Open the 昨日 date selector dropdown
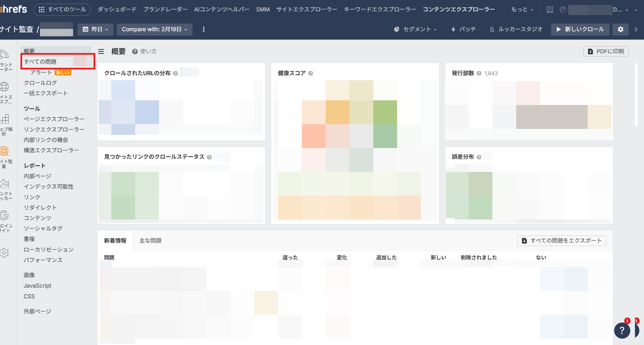Viewport: 644px width, 345px height. coord(95,29)
